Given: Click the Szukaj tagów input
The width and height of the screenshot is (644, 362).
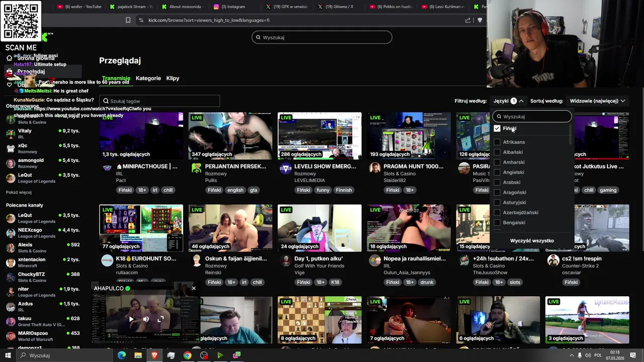Looking at the screenshot, I should click(159, 101).
